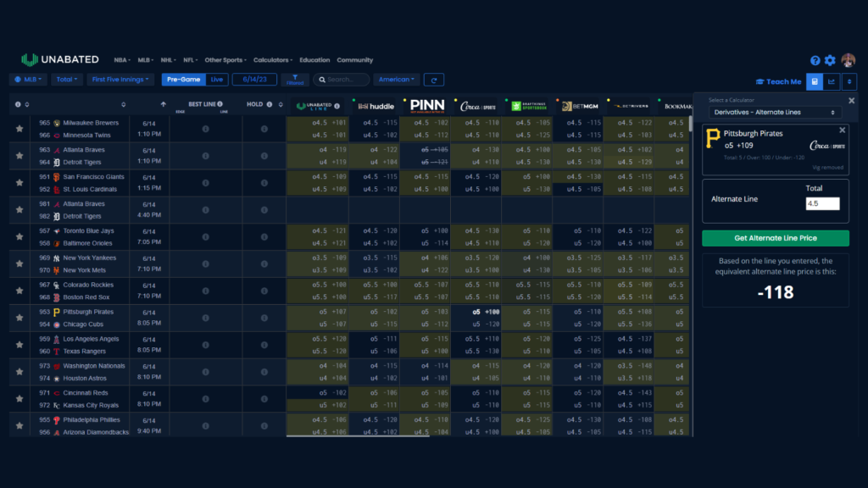This screenshot has width=868, height=488.
Task: Open the user profile avatar
Action: pos(848,60)
